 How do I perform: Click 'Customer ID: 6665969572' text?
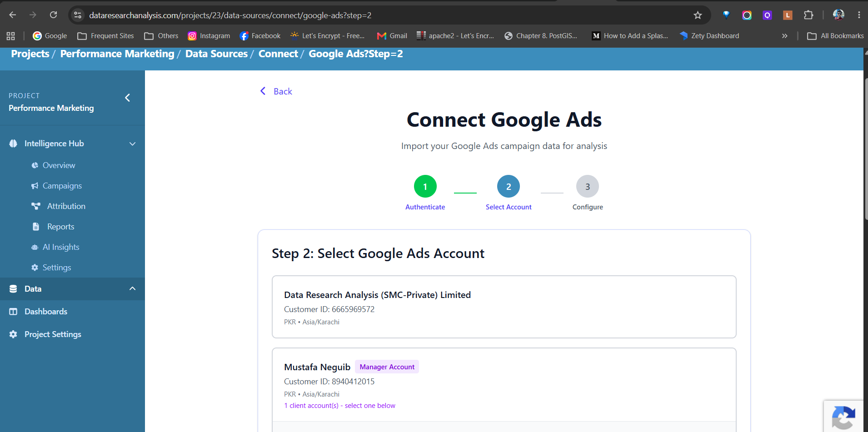[329, 309]
